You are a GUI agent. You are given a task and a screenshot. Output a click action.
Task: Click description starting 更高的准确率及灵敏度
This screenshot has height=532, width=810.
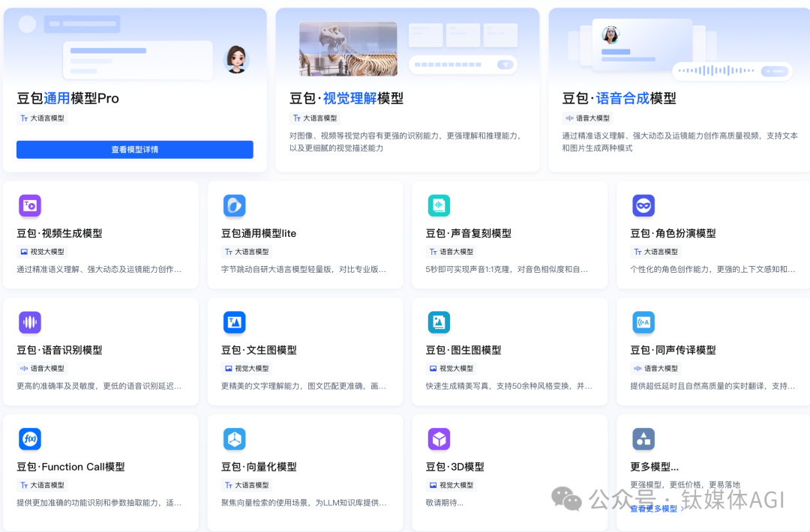[x=99, y=386]
